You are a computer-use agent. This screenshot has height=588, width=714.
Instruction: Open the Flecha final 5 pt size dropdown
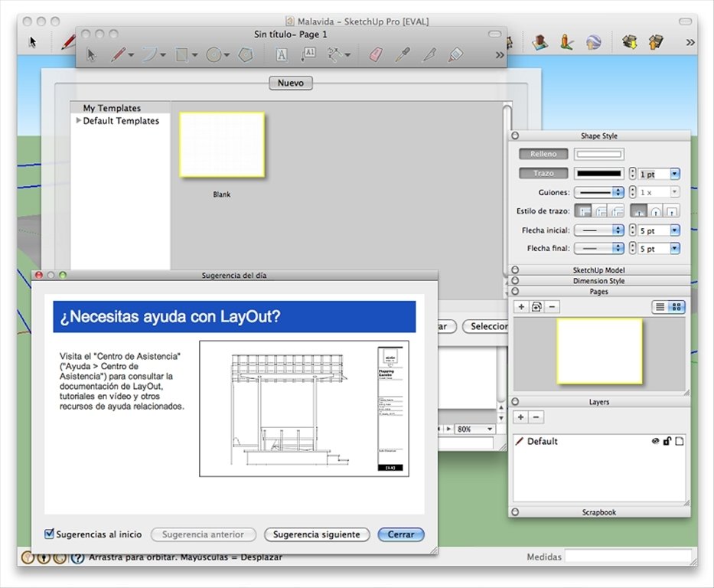(675, 248)
